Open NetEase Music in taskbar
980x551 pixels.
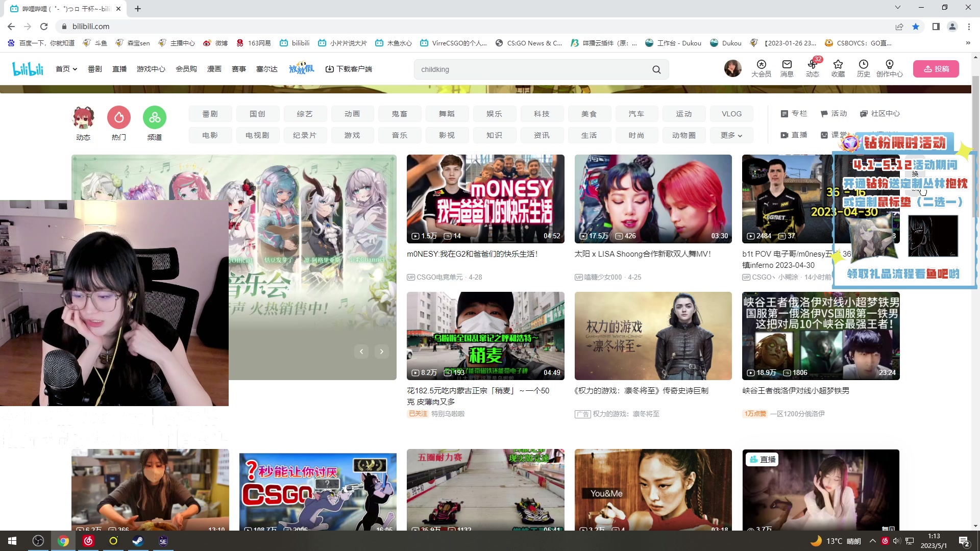88,541
